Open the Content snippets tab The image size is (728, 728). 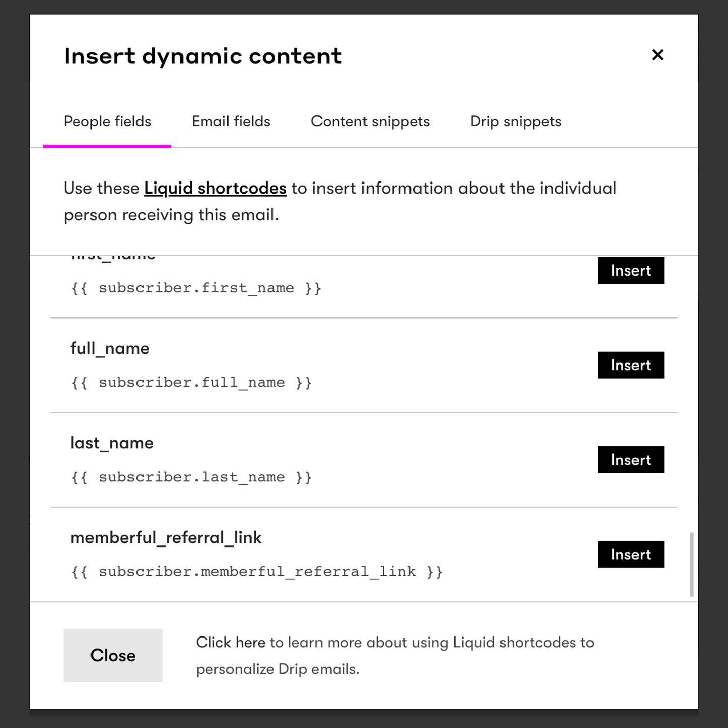(x=370, y=121)
